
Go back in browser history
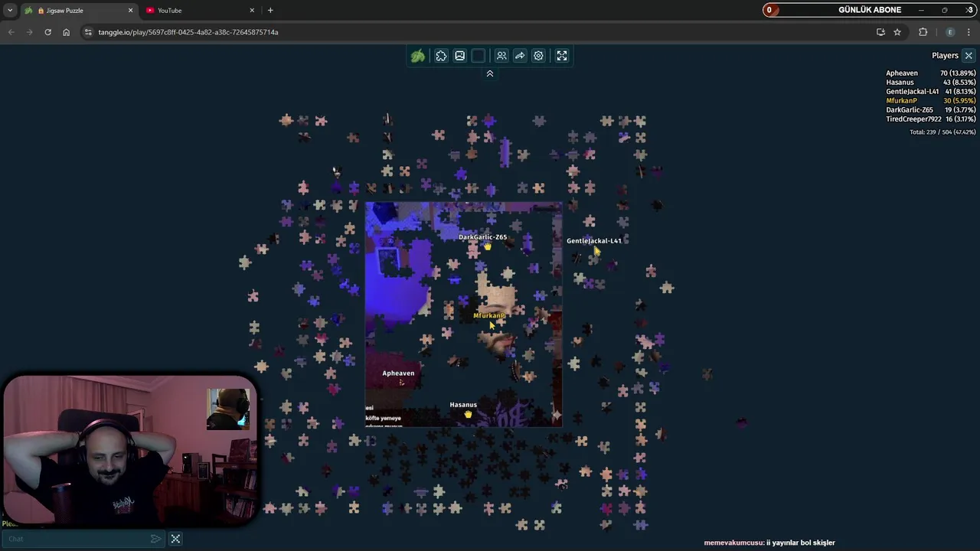(x=11, y=32)
